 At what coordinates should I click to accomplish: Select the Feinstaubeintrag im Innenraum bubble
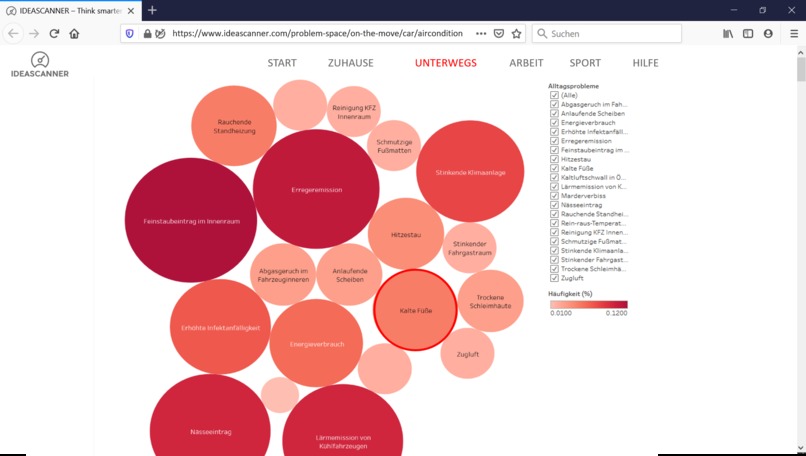[x=191, y=220]
